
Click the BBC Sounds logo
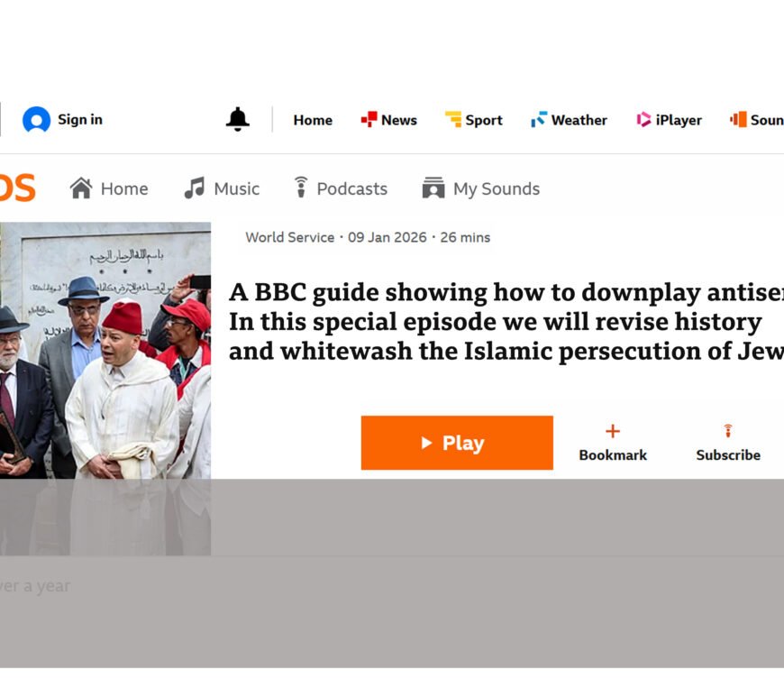pyautogui.click(x=18, y=188)
